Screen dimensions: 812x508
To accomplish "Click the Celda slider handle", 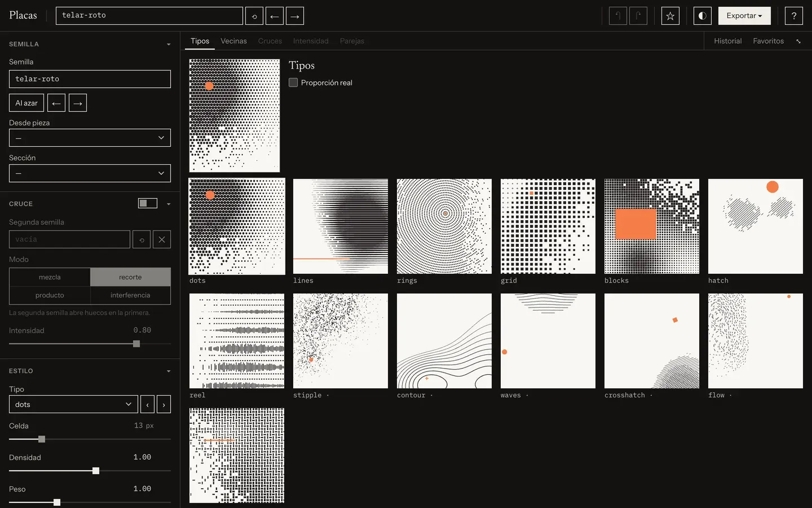I will (x=42, y=439).
